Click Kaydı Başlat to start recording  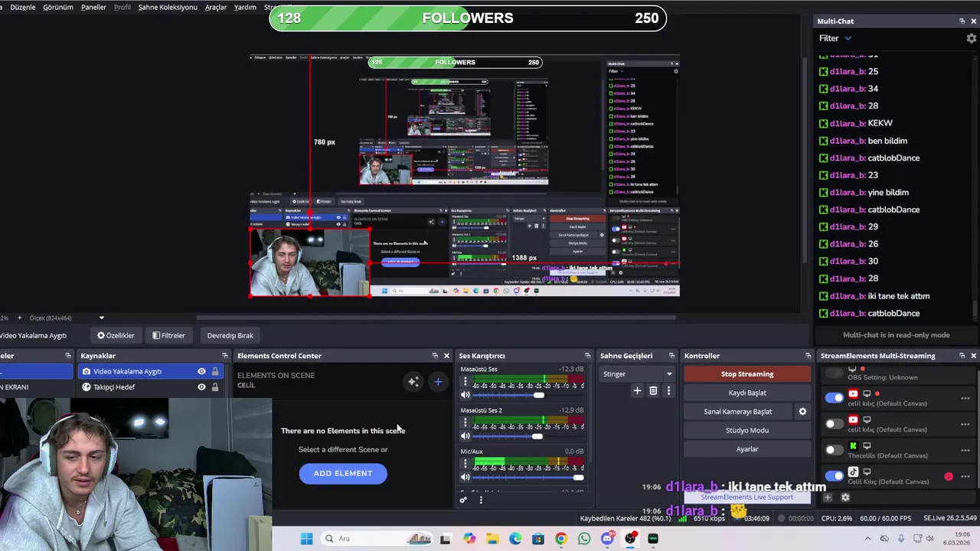point(747,393)
